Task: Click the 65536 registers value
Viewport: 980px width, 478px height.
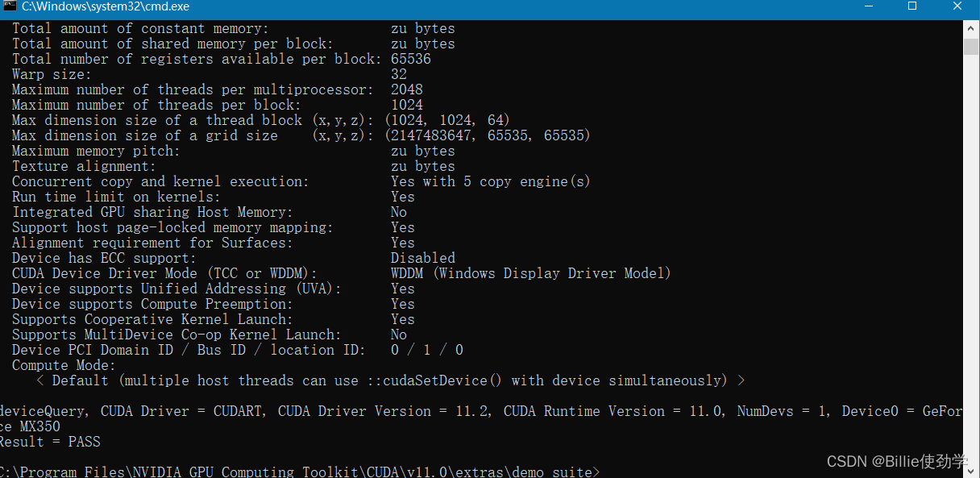Action: (411, 59)
